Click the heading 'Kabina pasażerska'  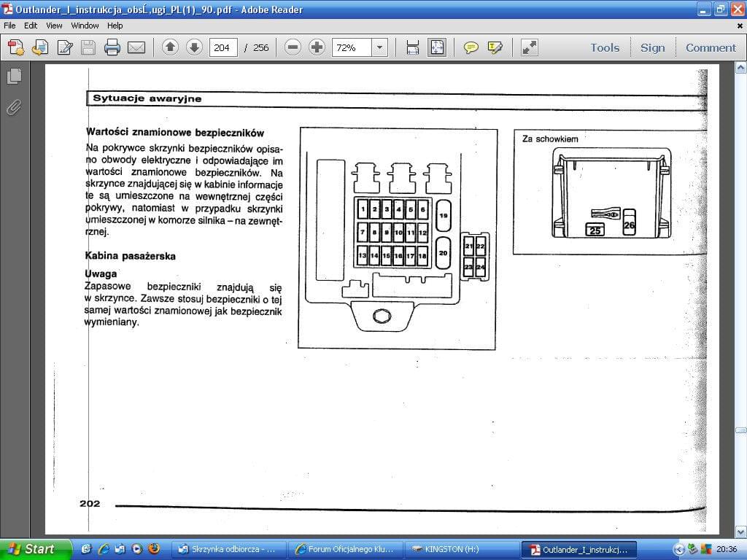(131, 256)
